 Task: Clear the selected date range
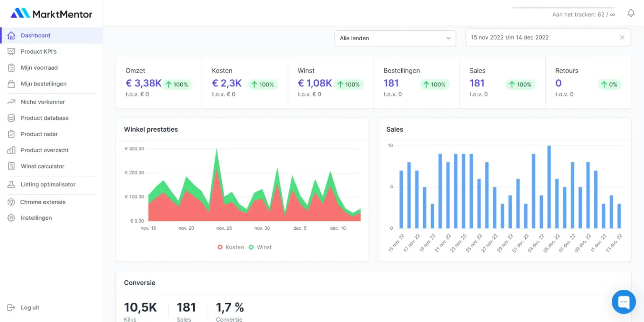click(x=622, y=37)
